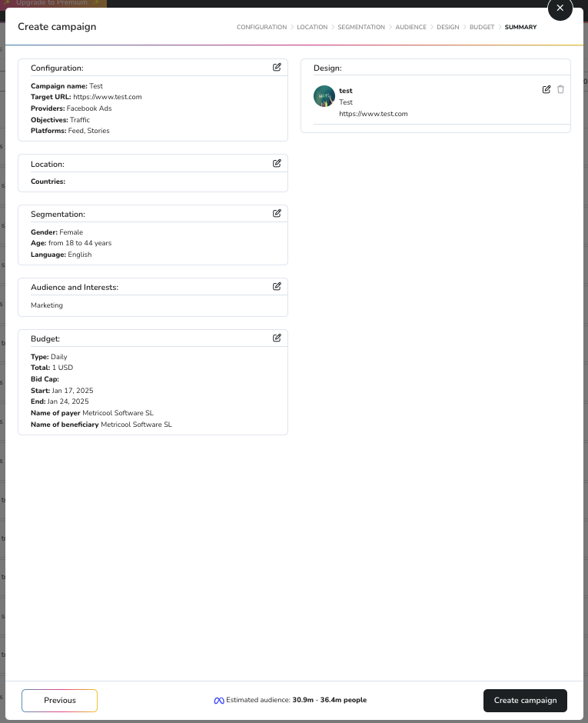The height and width of the screenshot is (723, 588).
Task: Click the Budget section heading
Action: point(45,339)
